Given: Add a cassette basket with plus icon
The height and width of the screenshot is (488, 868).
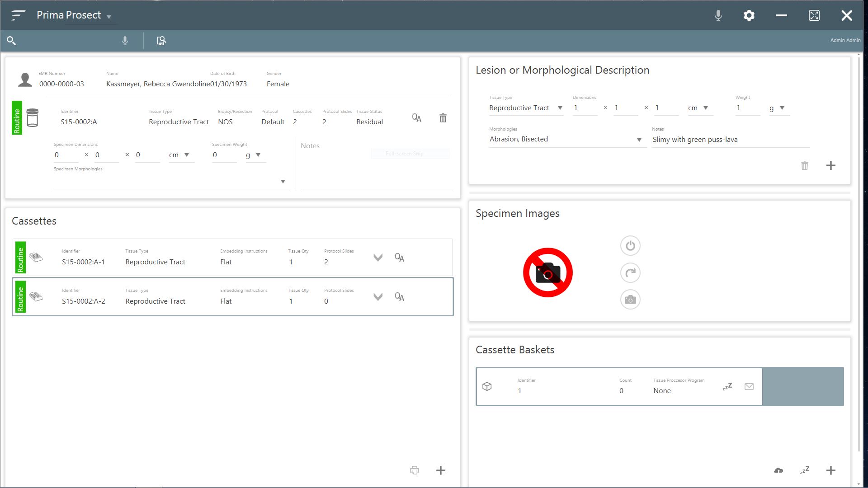Looking at the screenshot, I should coord(831,470).
